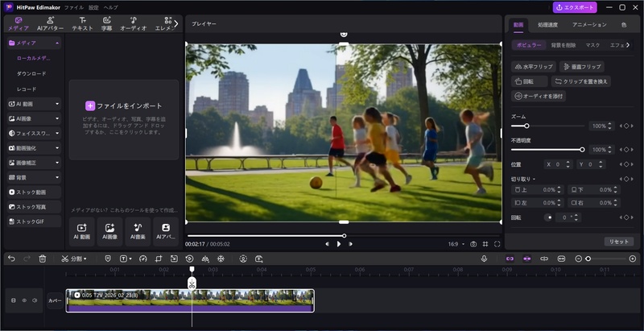644x331 pixels.
Task: Click the mirror flip icon in timeline toolbar
Action: pyautogui.click(x=205, y=259)
